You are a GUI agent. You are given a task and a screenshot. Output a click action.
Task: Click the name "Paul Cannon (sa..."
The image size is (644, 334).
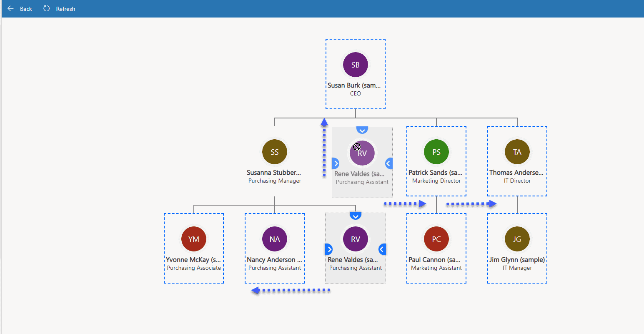tap(434, 260)
